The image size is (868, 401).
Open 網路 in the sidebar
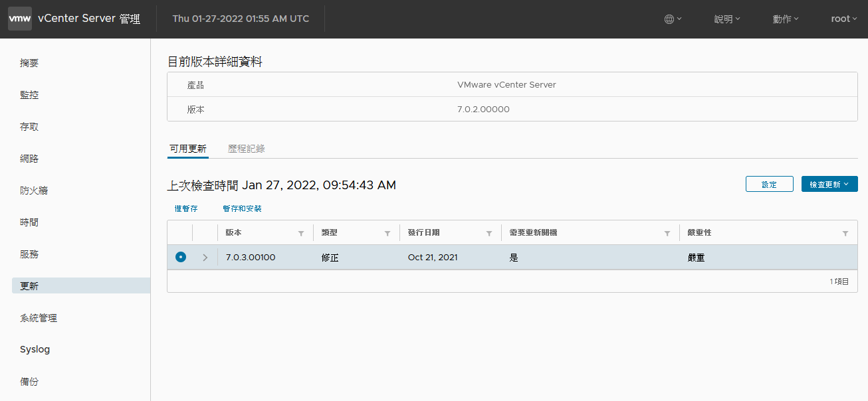[29, 159]
